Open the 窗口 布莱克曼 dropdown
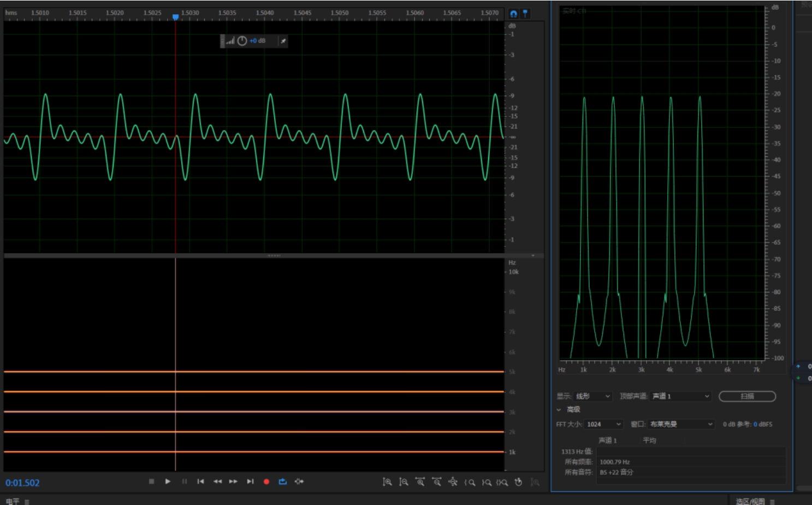812x505 pixels. [x=681, y=424]
